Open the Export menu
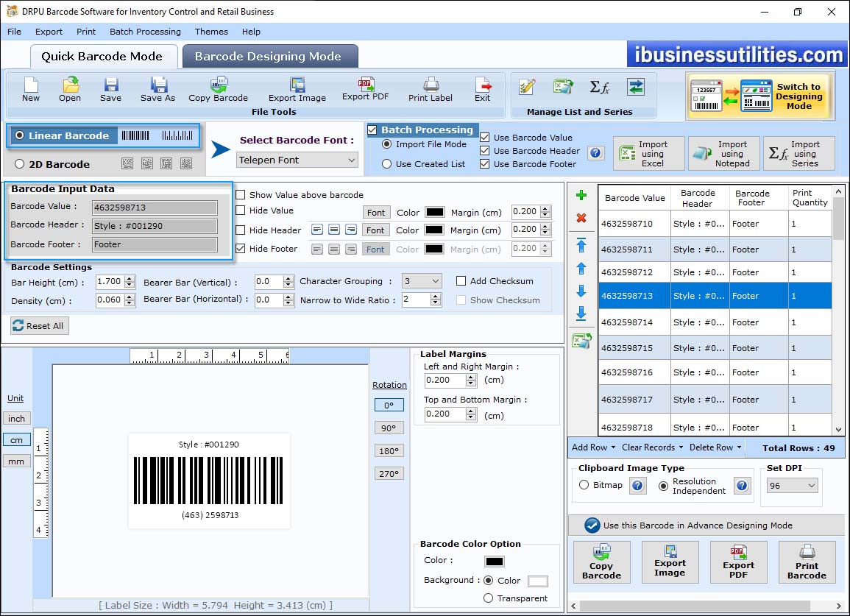Viewport: 850px width, 616px height. [x=49, y=32]
